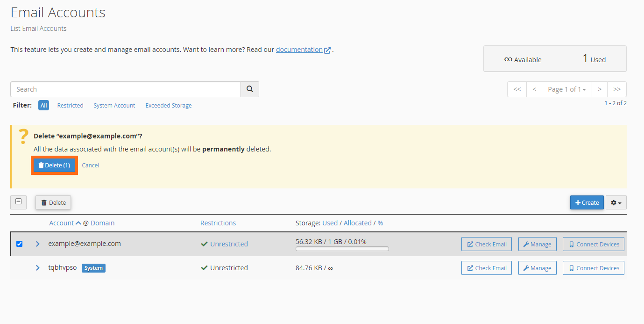644x324 pixels.
Task: Open the Page 1 of 1 dropdown
Action: (566, 89)
